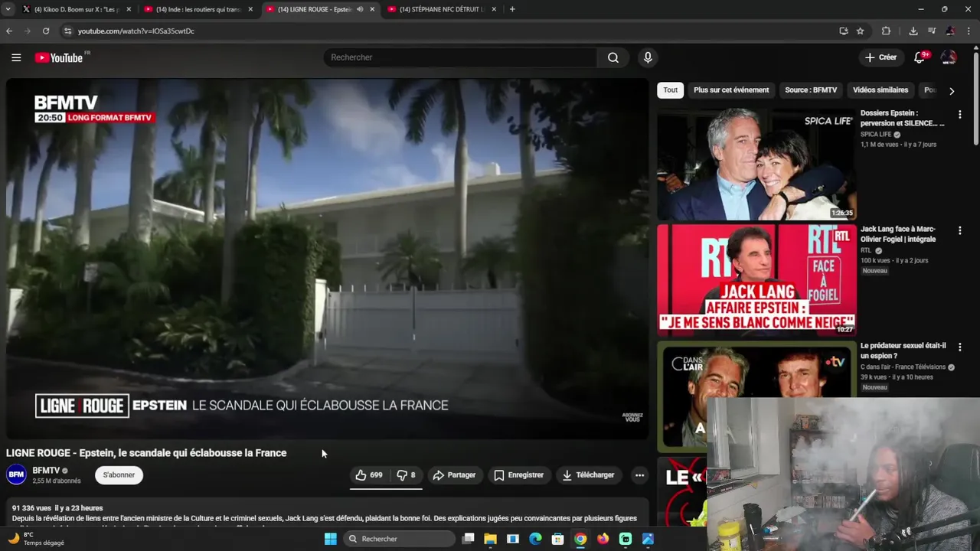This screenshot has width=980, height=551.
Task: Click title Le prédateur sexuel était-il un espion
Action: [x=903, y=350]
